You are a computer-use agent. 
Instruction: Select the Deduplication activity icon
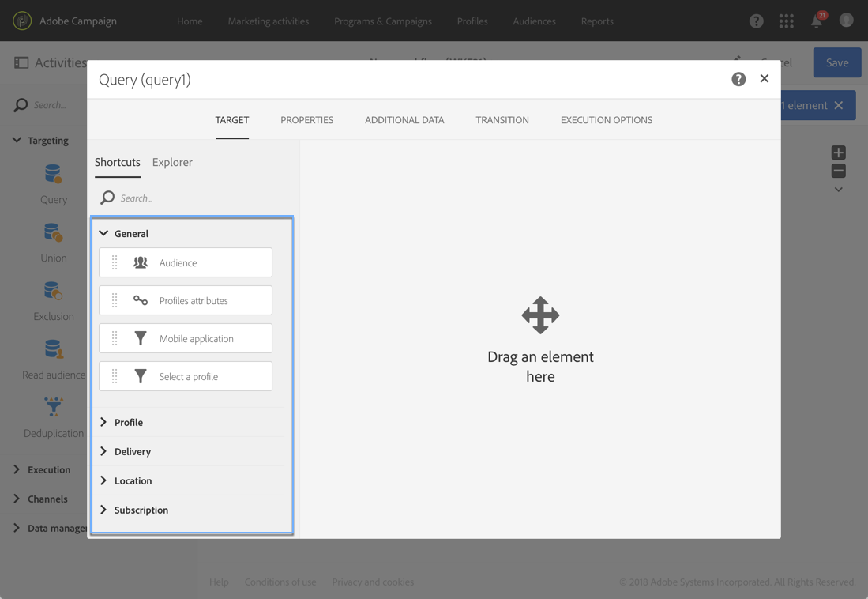[53, 407]
